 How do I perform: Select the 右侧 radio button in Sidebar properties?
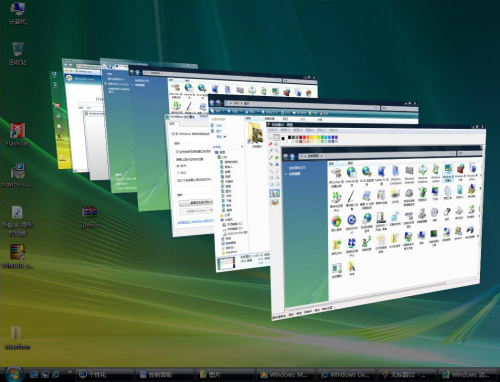178,166
